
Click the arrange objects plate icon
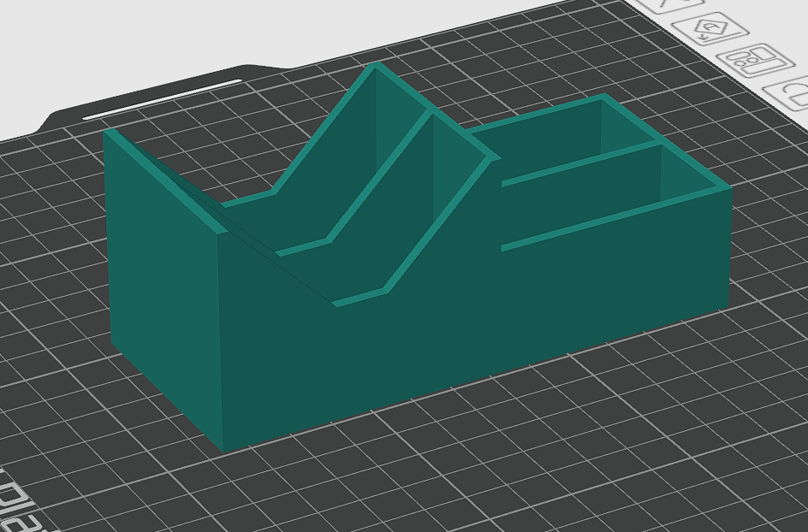[757, 61]
